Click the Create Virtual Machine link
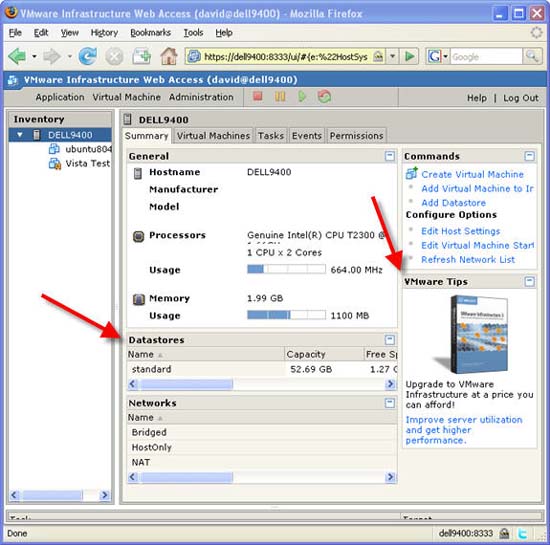This screenshot has width=550, height=545. click(472, 174)
